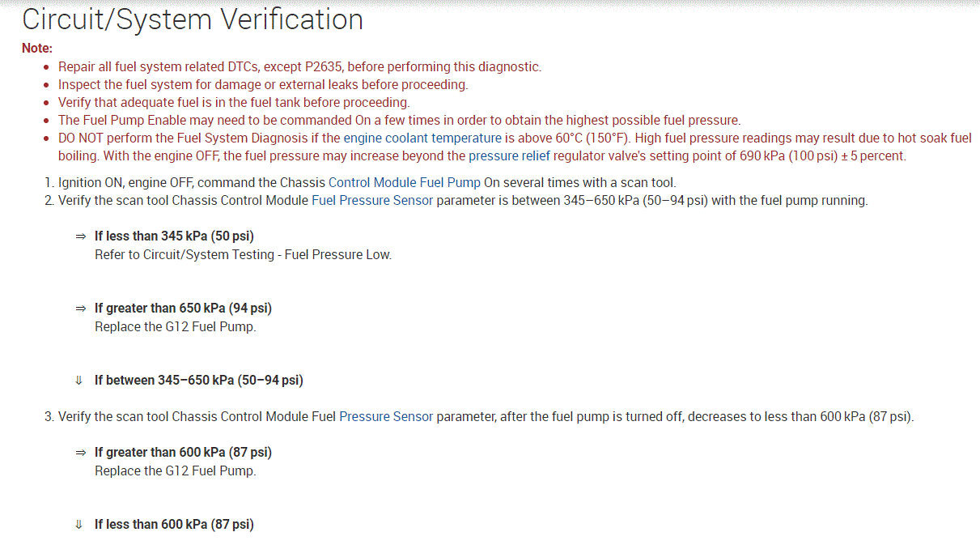This screenshot has height=545, width=980.
Task: Click "If less than 600 kPa (87 psi)" text
Action: click(x=174, y=525)
